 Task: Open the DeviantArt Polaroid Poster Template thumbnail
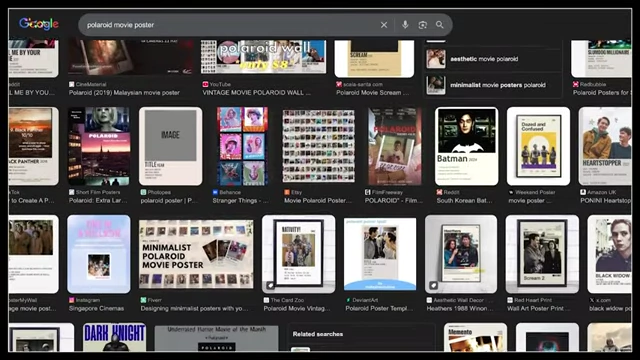point(380,254)
